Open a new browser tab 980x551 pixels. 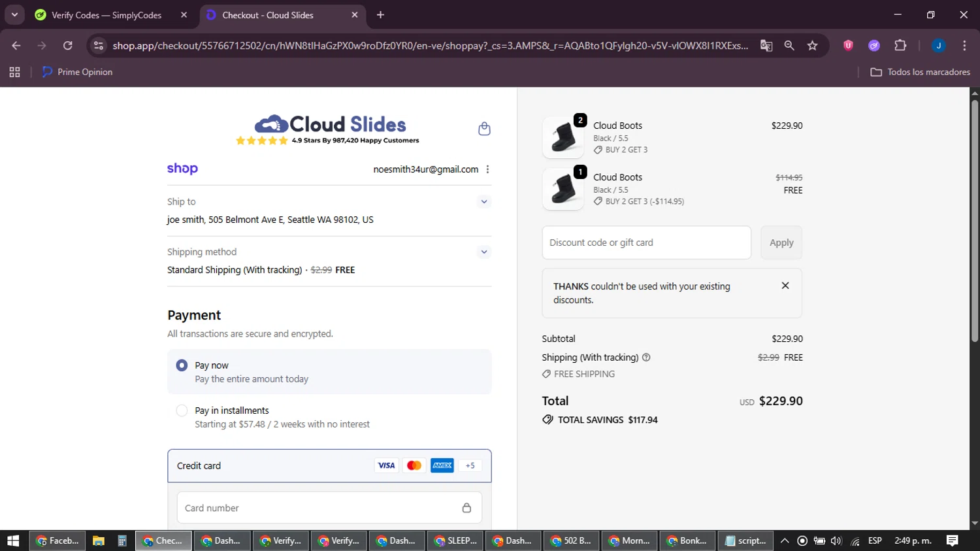[x=380, y=15]
